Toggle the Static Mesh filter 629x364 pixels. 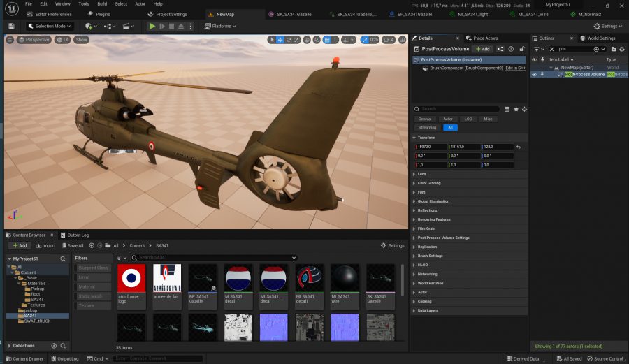pos(93,296)
